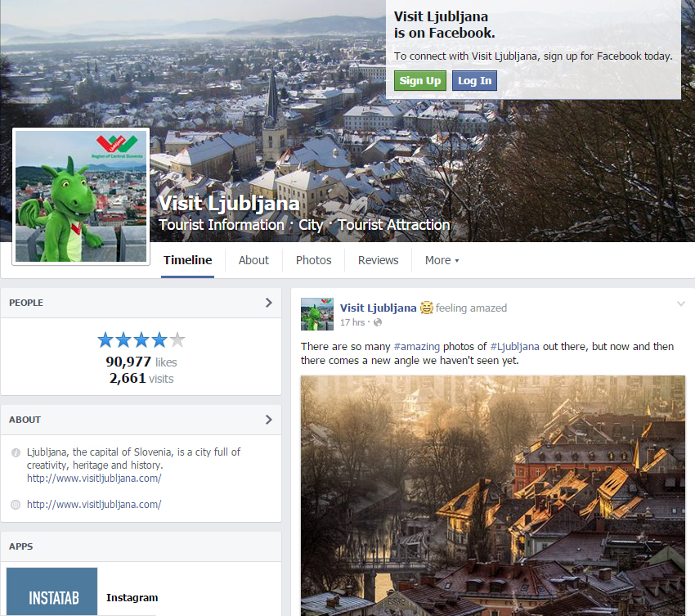Viewport: 695px width, 616px height.
Task: Follow the #amazing hashtag link
Action: point(417,346)
